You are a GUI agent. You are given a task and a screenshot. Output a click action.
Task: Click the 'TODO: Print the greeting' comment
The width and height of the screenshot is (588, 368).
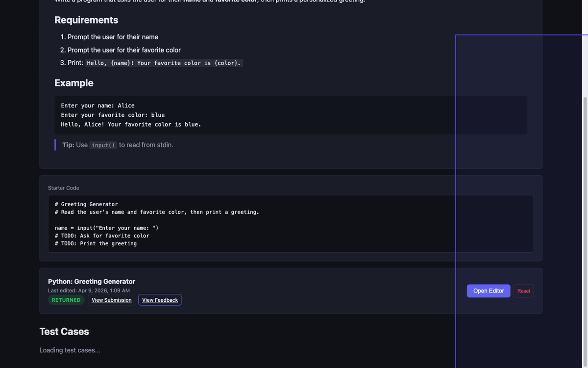coord(96,243)
